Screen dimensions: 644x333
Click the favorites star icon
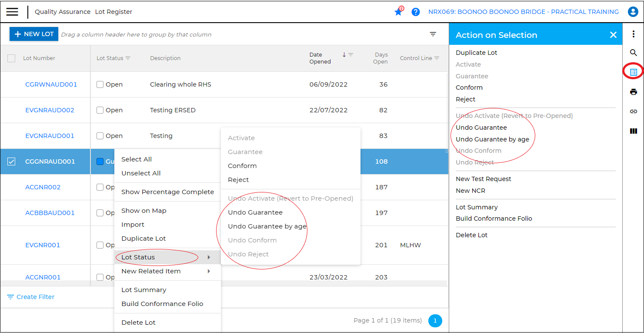tap(398, 12)
